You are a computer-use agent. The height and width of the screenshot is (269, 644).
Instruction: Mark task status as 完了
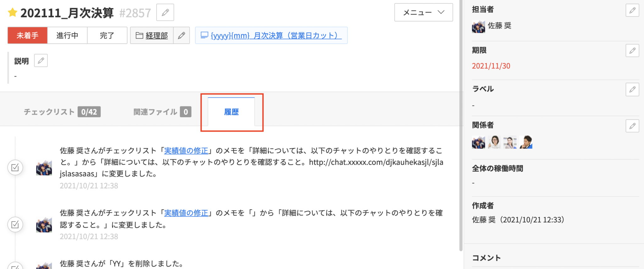click(107, 35)
